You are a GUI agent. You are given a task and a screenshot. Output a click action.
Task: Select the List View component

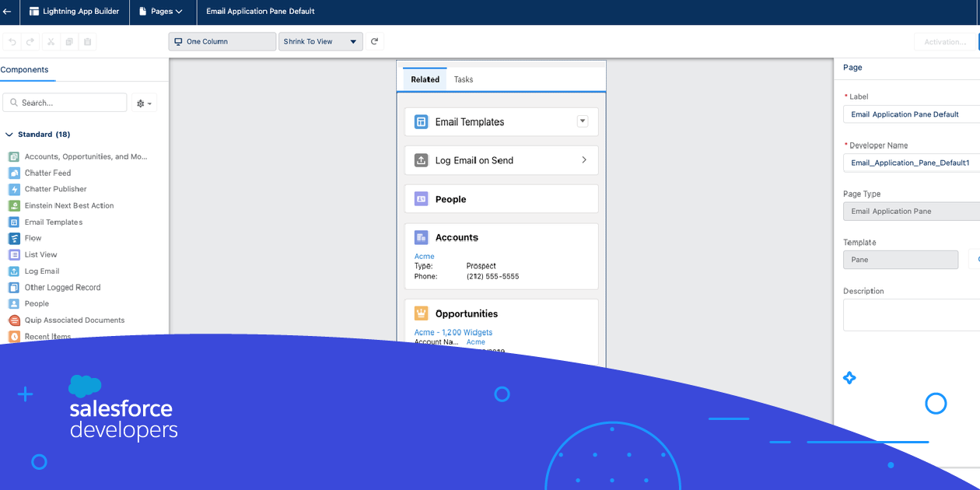(x=33, y=254)
